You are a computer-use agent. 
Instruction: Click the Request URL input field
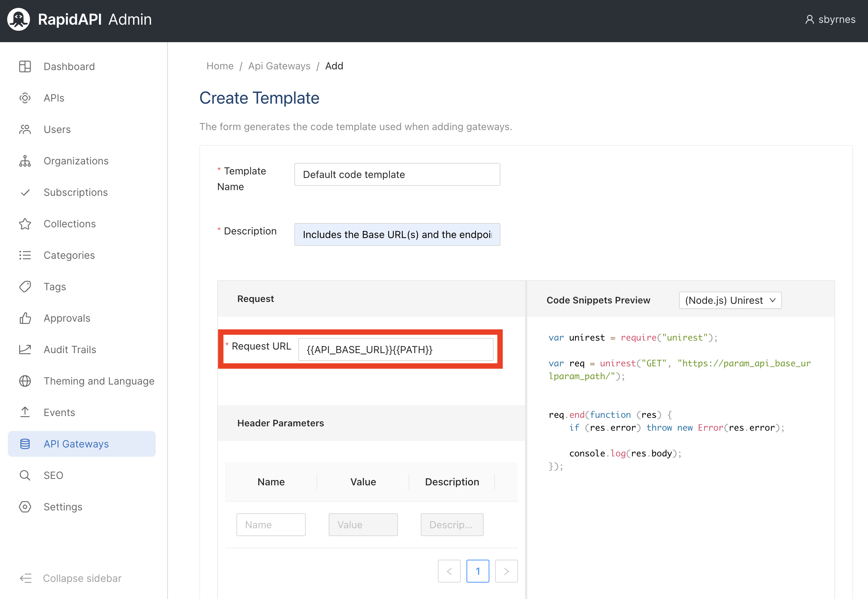pyautogui.click(x=395, y=350)
